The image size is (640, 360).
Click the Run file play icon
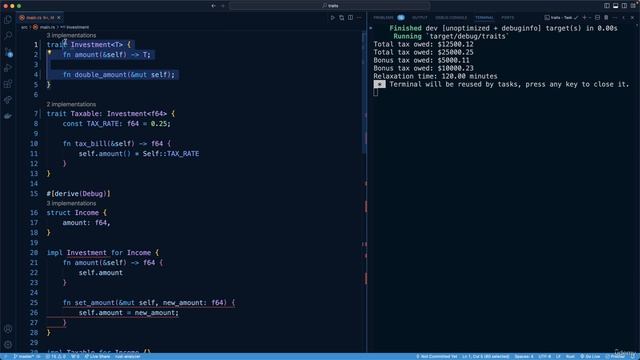[x=332, y=18]
